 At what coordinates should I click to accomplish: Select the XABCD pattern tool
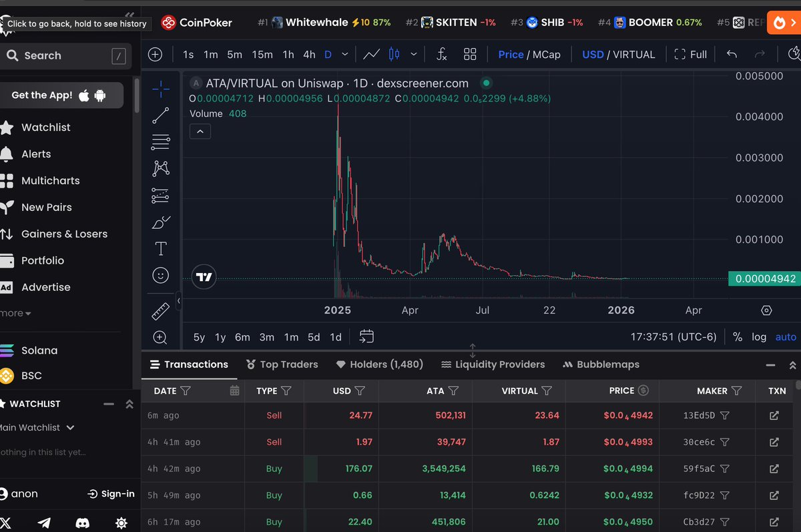[161, 168]
